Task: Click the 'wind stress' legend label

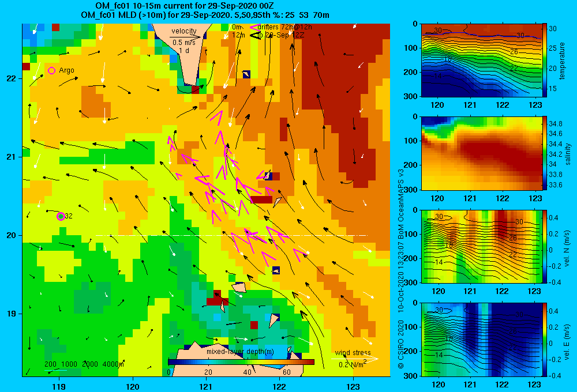Action: click(x=353, y=353)
